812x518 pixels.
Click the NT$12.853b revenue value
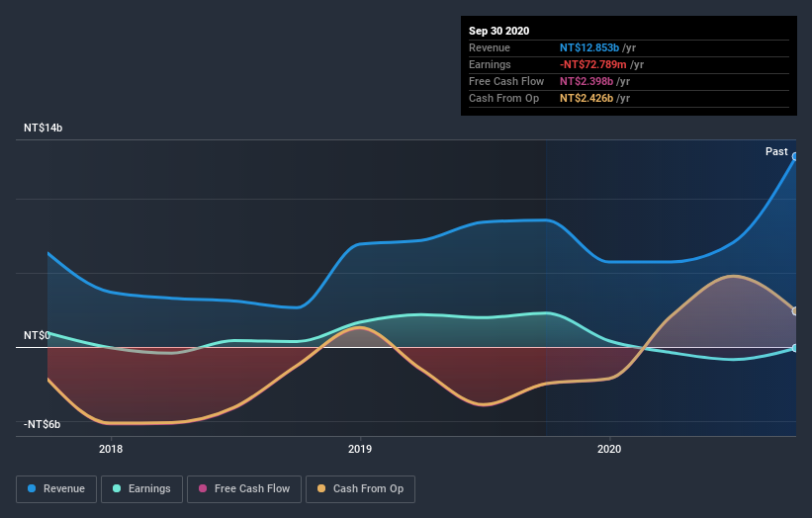(589, 47)
